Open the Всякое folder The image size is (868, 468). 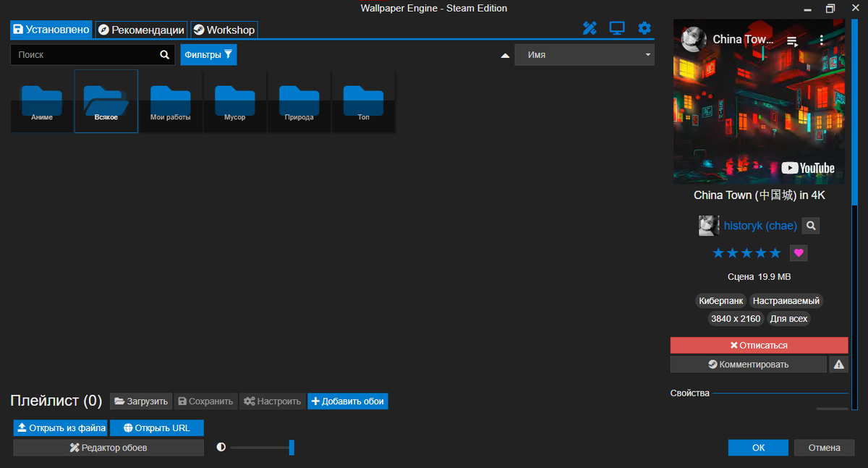click(106, 101)
